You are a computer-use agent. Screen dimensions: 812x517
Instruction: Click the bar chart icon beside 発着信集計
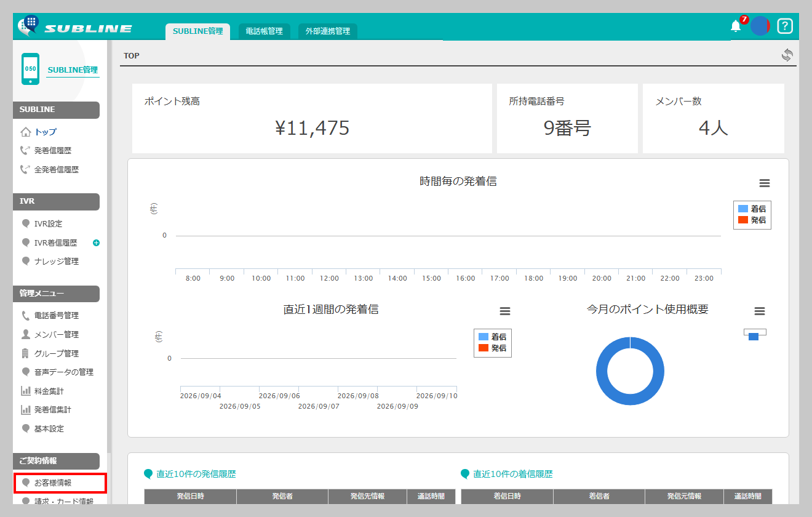click(26, 409)
